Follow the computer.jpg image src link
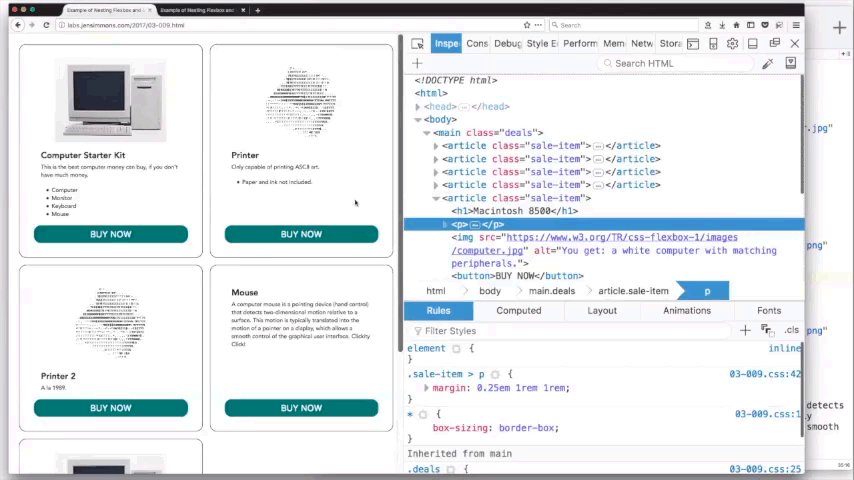The width and height of the screenshot is (854, 480). [x=595, y=244]
